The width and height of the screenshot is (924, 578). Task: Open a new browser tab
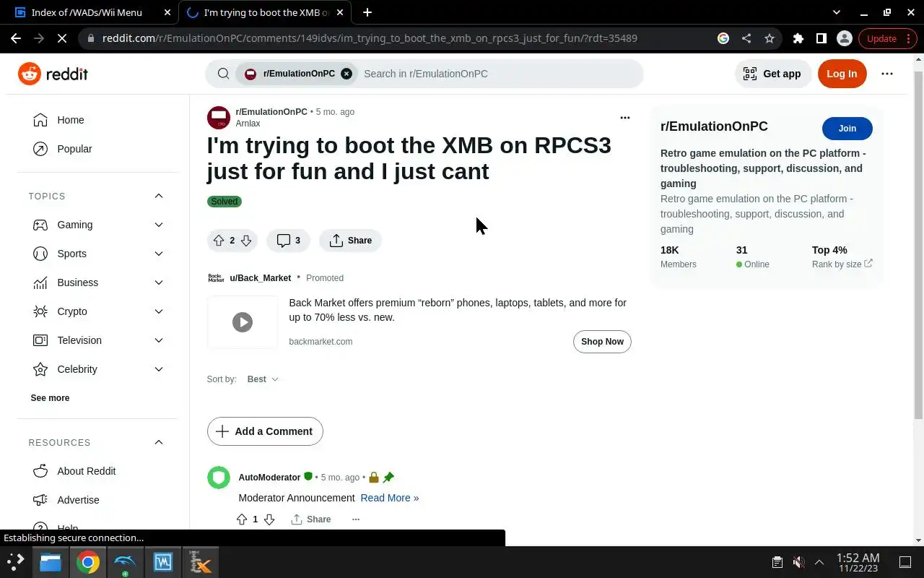click(367, 12)
